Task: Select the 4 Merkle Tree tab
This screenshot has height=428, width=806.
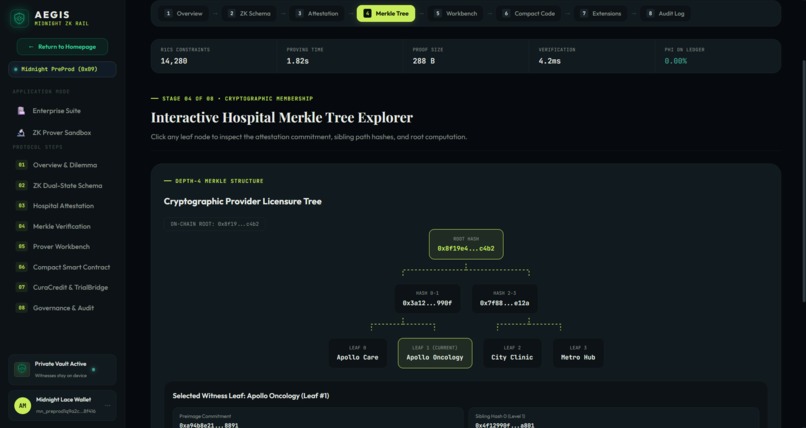Action: 386,13
